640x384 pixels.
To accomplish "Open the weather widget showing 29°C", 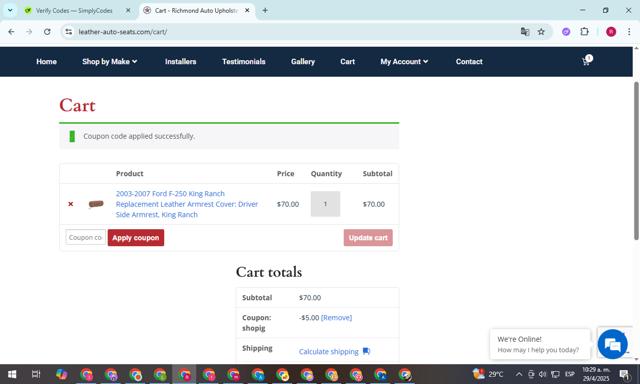I will pyautogui.click(x=488, y=374).
